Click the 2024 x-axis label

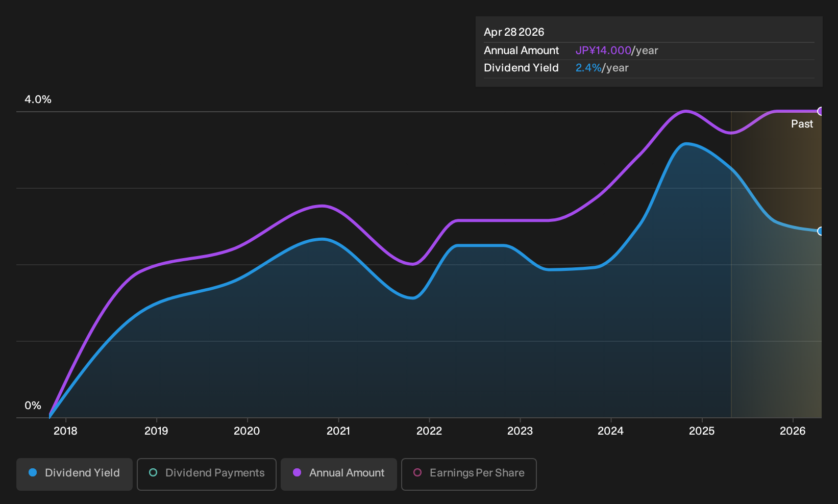pyautogui.click(x=611, y=431)
